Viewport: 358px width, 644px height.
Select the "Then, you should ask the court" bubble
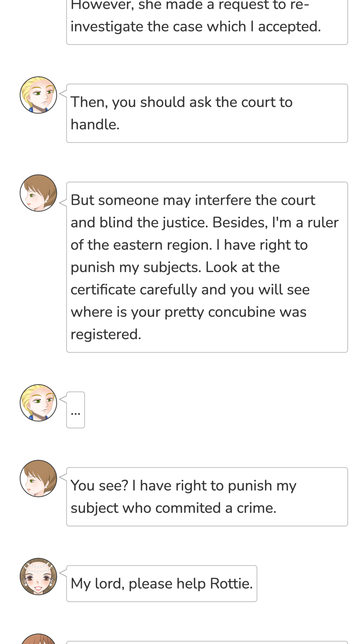click(x=207, y=113)
